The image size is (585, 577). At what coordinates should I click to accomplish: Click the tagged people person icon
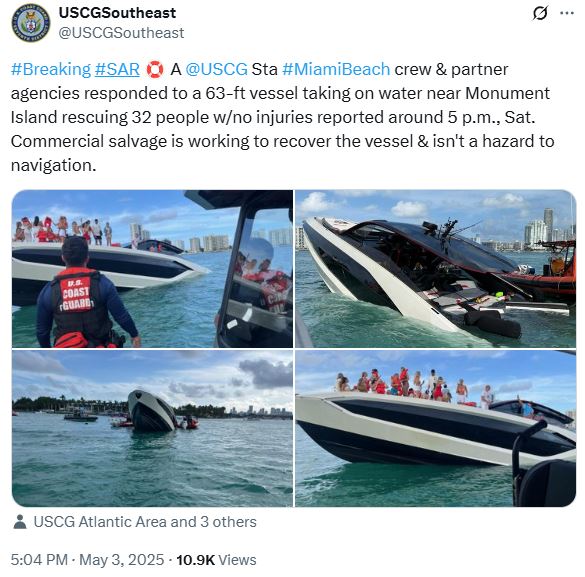pyautogui.click(x=20, y=522)
